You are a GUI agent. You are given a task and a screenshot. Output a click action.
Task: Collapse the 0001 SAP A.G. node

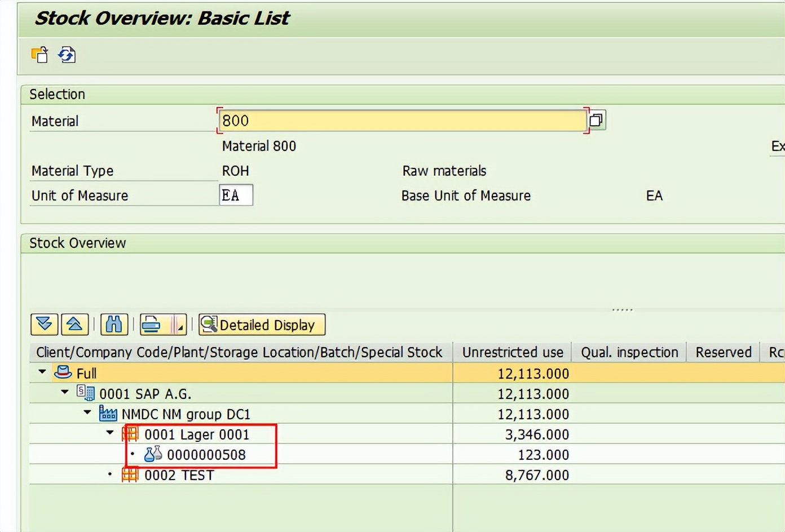coord(65,392)
